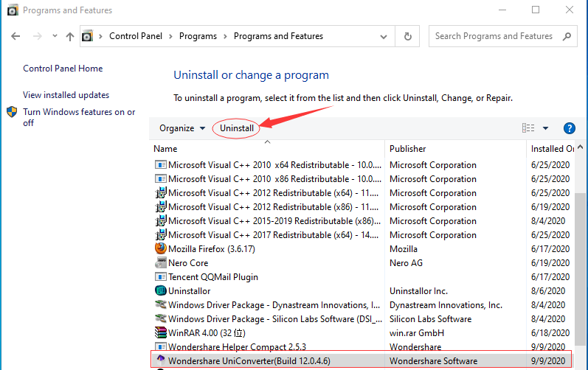
Task: Click the scrollbar up arrow
Action: click(x=581, y=147)
